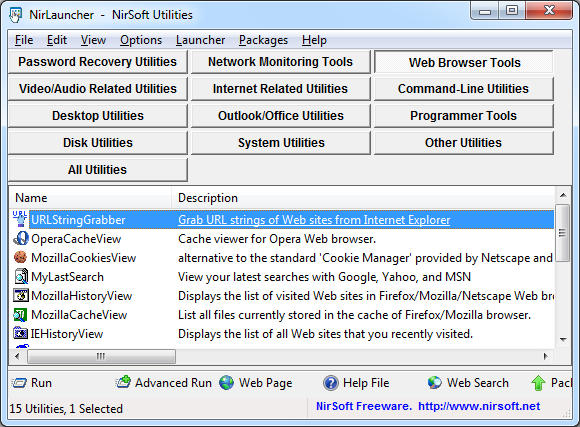This screenshot has height=427, width=580.
Task: Click the vertical scrollbar down arrow
Action: (563, 340)
